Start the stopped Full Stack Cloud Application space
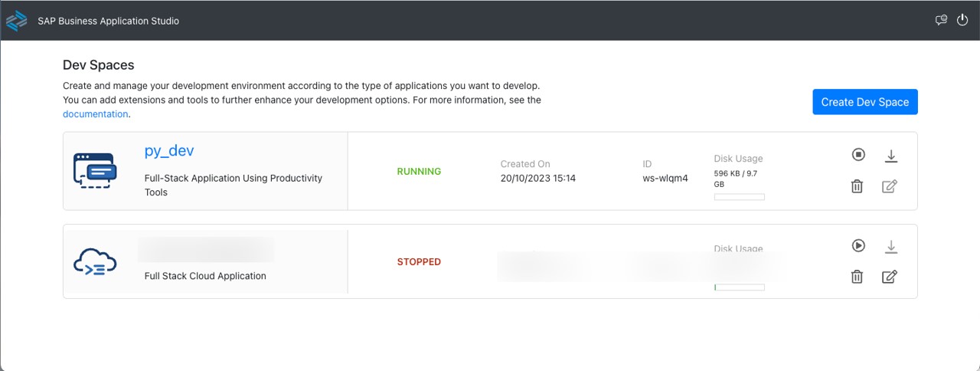Viewport: 980px width, 371px height. [x=858, y=246]
